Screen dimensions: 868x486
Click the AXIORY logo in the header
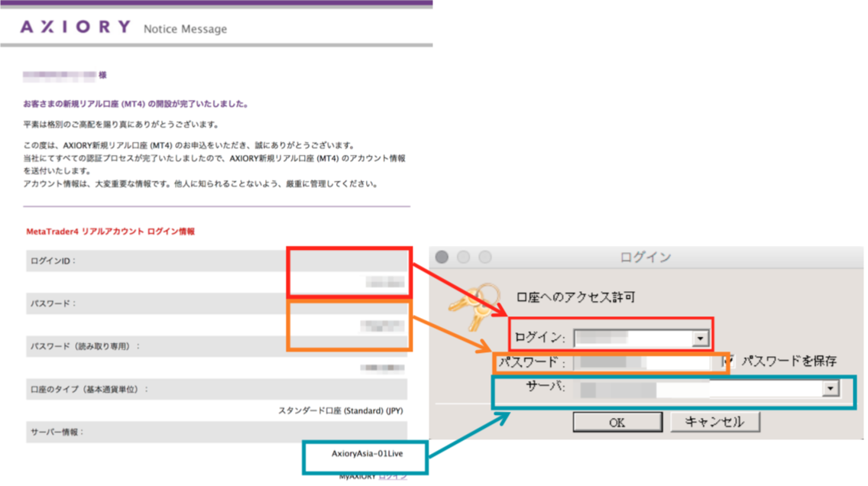tap(76, 28)
